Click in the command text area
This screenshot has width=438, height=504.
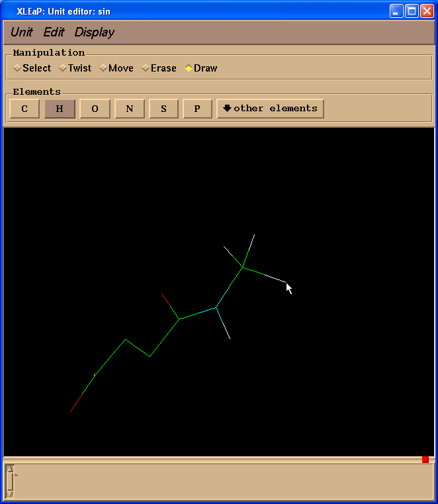[223, 481]
